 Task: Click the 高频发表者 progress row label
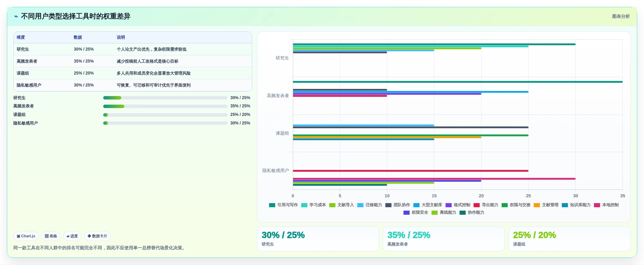point(24,106)
